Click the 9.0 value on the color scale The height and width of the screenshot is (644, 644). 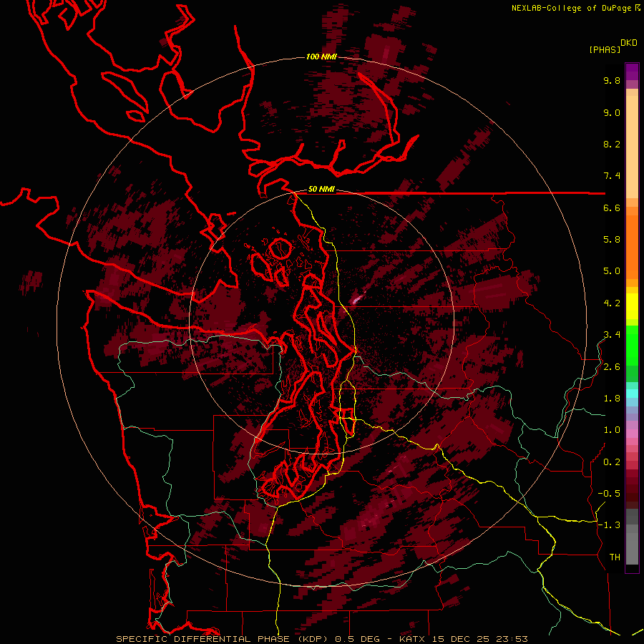(612, 112)
